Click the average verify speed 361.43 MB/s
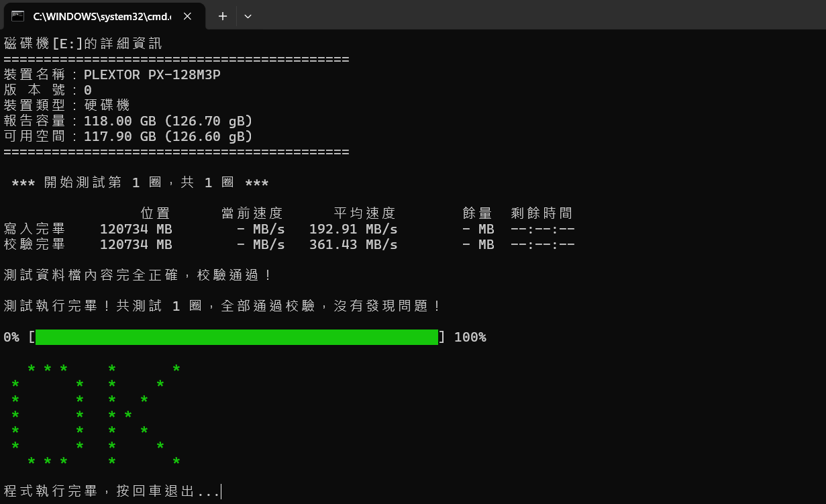Screen dimensions: 826x504 pos(354,244)
